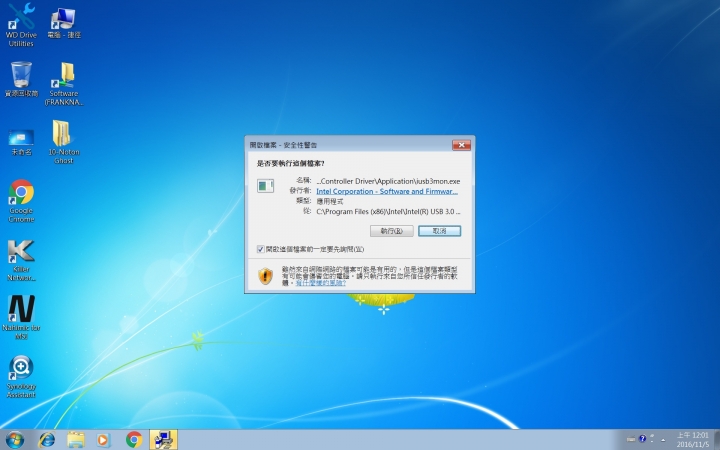Uncheck always ask before opening this file
Viewport: 720px width, 450px height.
pyautogui.click(x=260, y=249)
